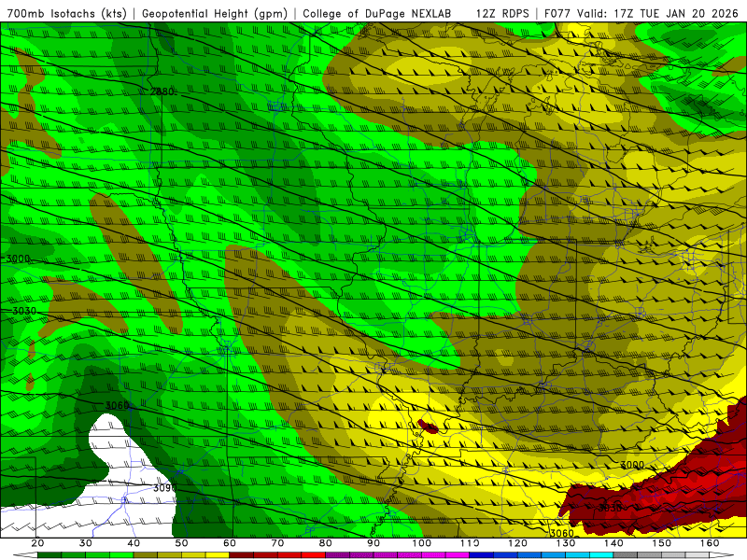Screen dimensions: 747x560
Task: Click the 90 value on the color scale
Action: tap(373, 543)
